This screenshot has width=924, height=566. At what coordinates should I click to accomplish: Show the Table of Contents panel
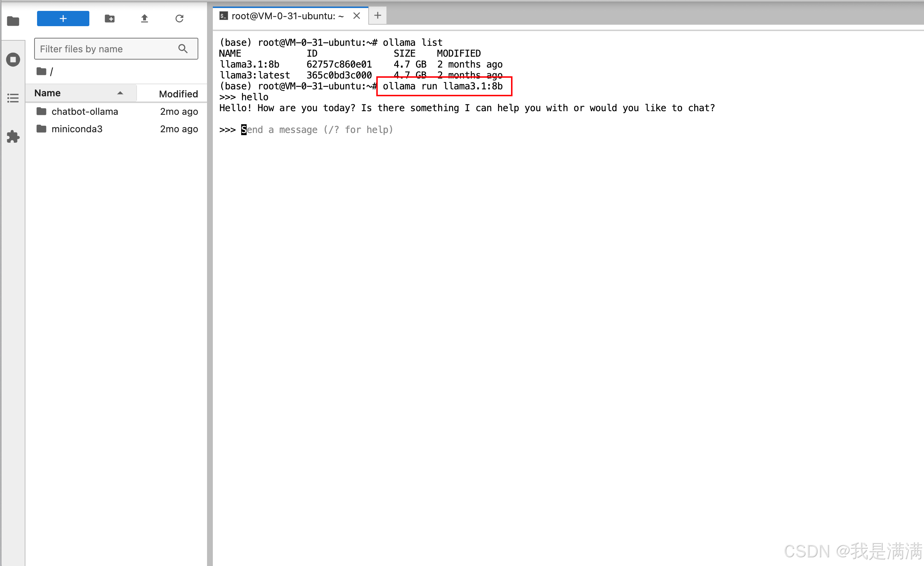point(13,98)
